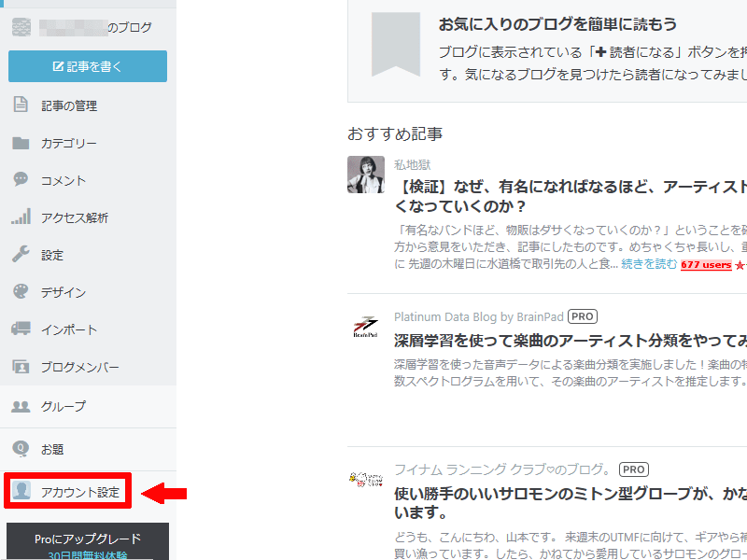The height and width of the screenshot is (560, 747).
Task: Open the 【検証】なぜ、有名になればなるほど article title
Action: (571, 196)
